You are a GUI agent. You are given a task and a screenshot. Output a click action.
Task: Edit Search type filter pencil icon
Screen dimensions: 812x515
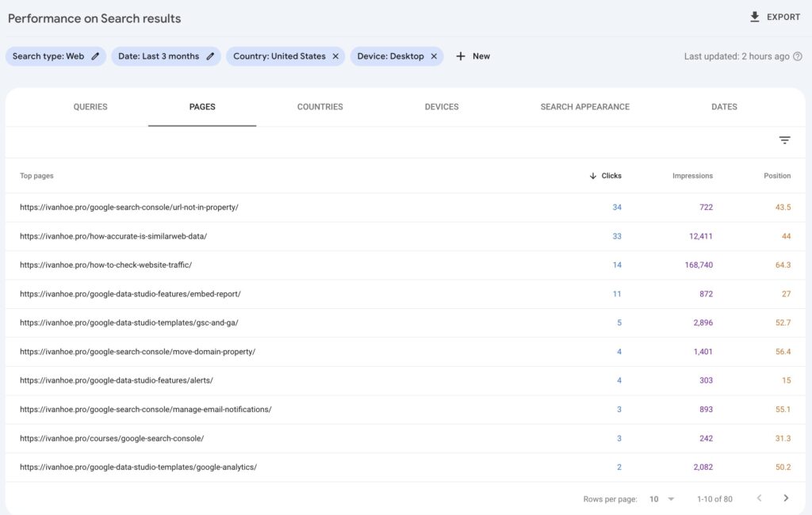click(x=95, y=56)
